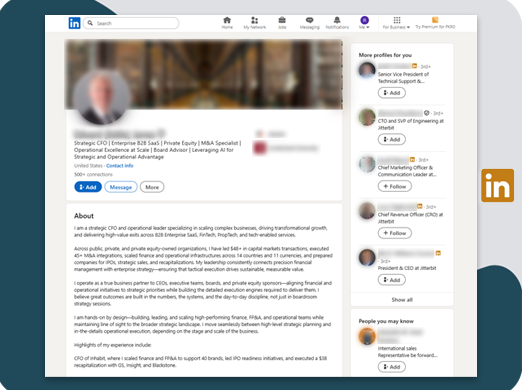Open avatar of Chief Revenue Officer suggestion

click(x=367, y=211)
